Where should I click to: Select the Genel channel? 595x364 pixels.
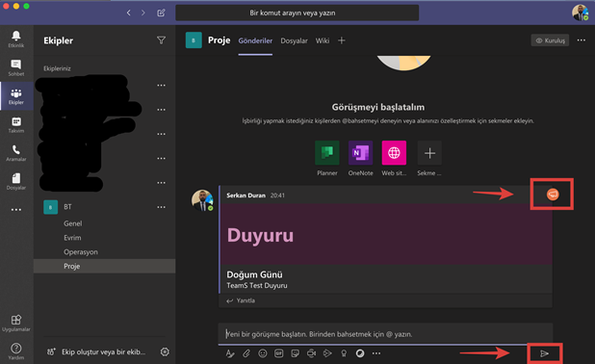click(72, 223)
